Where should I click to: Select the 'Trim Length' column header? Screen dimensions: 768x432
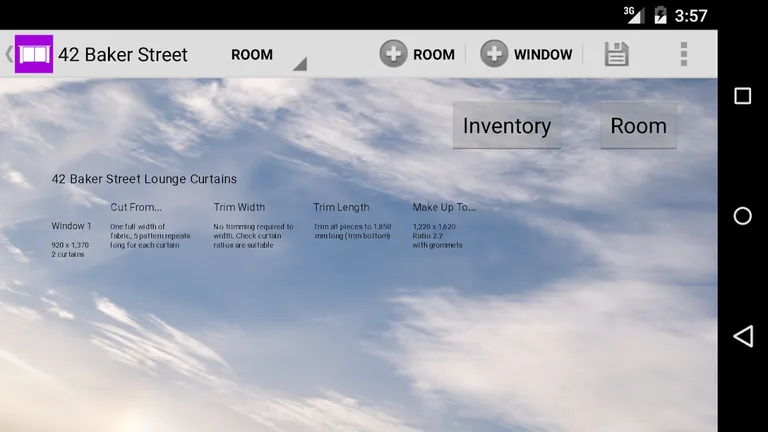pos(341,207)
